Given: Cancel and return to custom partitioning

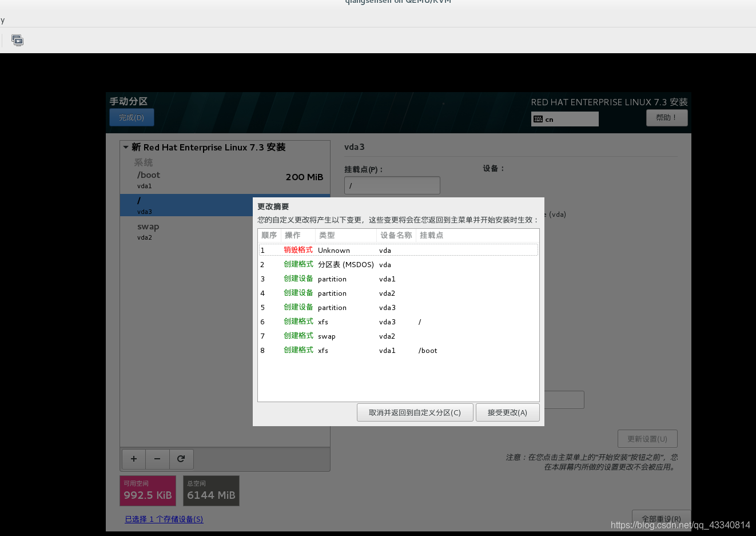Looking at the screenshot, I should click(415, 412).
